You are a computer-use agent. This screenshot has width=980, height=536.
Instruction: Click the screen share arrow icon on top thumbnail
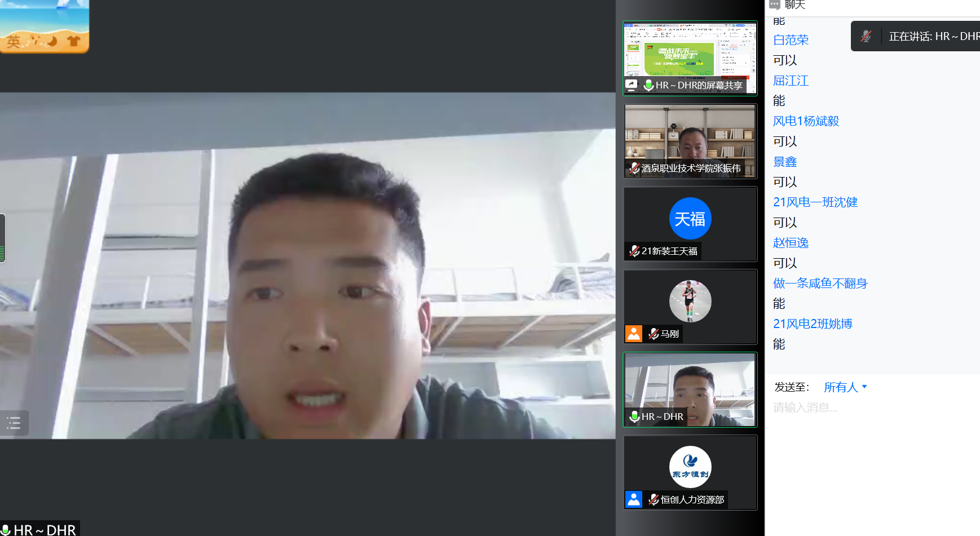click(x=632, y=85)
